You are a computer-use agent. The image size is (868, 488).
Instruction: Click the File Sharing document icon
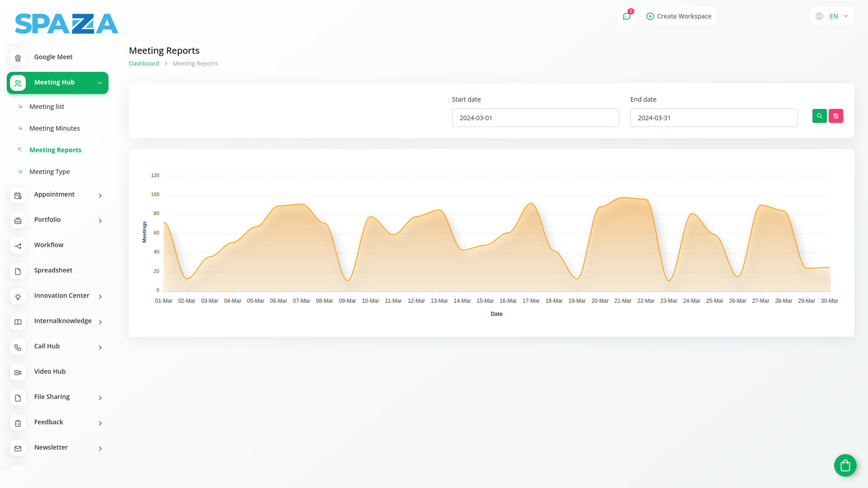pos(18,398)
